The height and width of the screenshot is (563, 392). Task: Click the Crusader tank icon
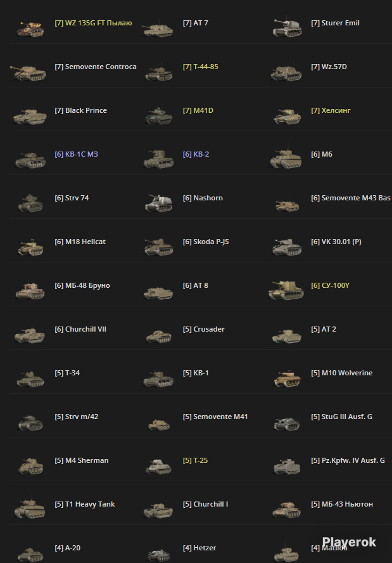click(x=159, y=336)
